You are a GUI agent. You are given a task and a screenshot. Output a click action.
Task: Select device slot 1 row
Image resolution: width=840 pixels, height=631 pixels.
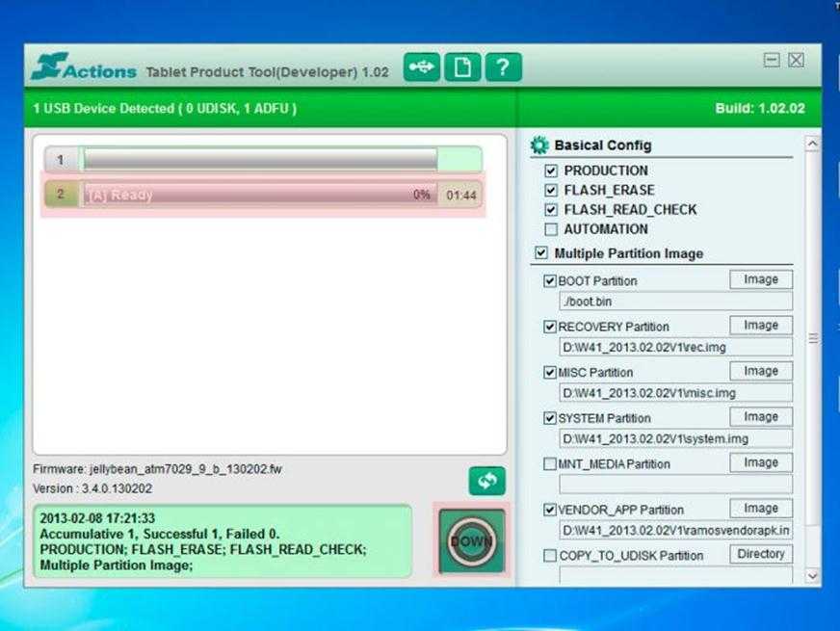[262, 160]
